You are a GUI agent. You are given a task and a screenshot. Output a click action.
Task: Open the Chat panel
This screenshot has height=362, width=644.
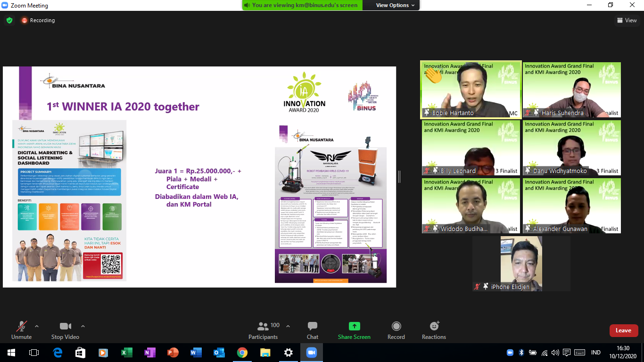coord(313,330)
